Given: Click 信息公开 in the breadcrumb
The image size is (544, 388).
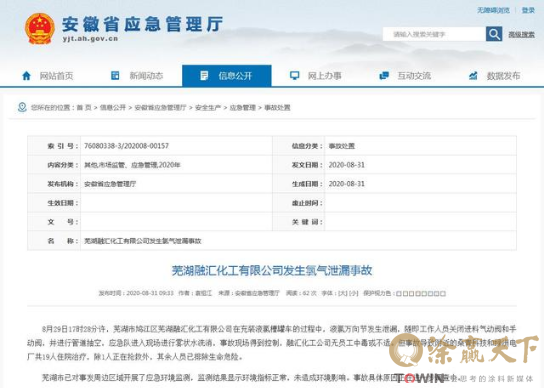Looking at the screenshot, I should tap(113, 108).
